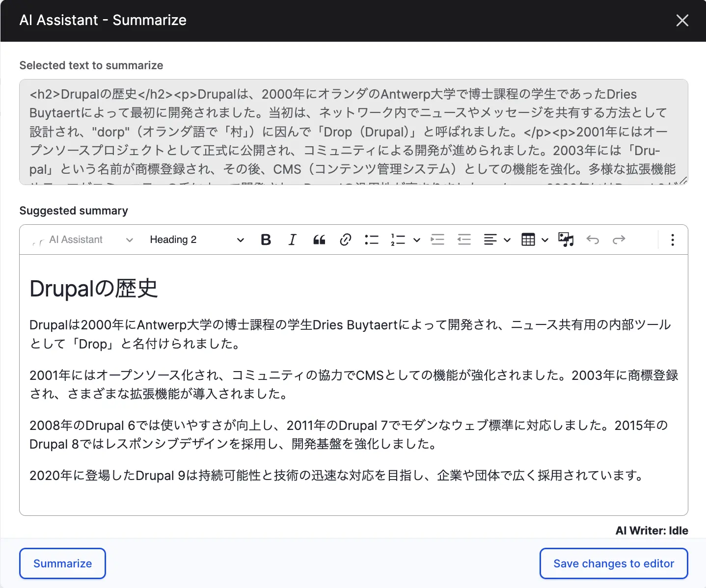Open numbered list style options arrow

click(x=417, y=240)
